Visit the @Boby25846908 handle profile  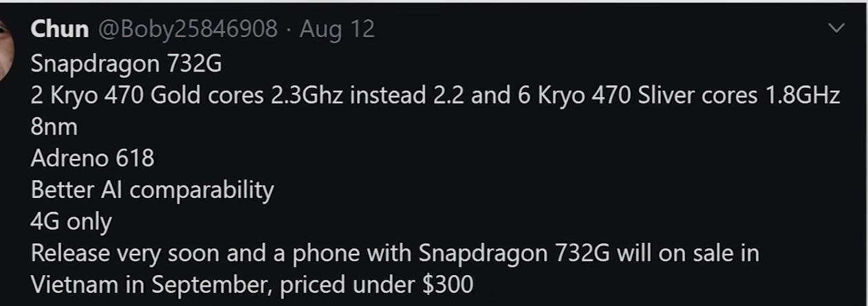(x=189, y=29)
